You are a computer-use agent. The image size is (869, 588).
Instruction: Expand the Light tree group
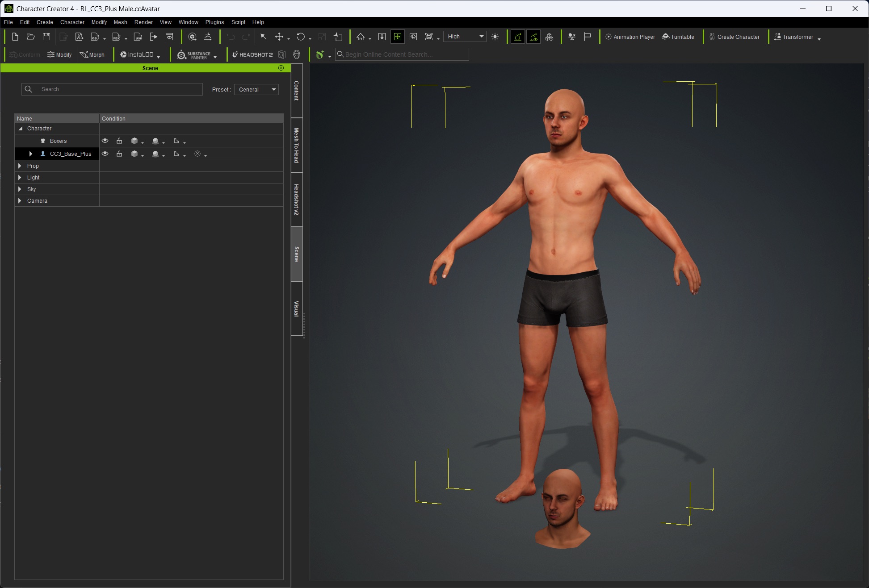[x=20, y=177]
